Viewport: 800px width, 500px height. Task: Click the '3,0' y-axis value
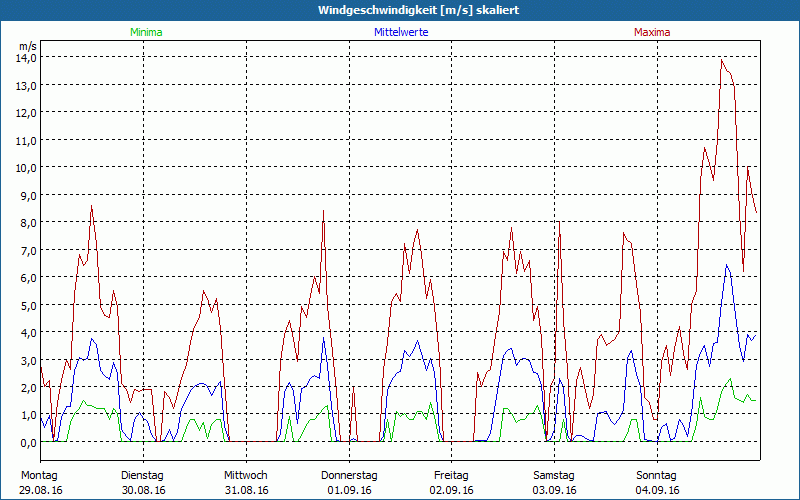coord(30,361)
